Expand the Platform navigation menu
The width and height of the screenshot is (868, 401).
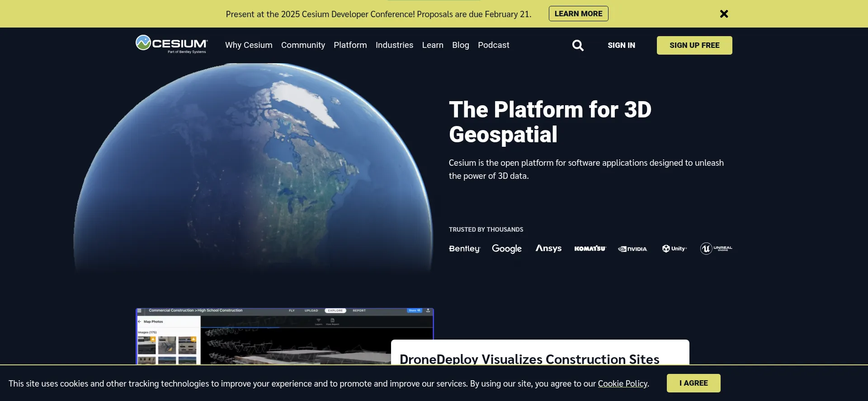tap(350, 45)
